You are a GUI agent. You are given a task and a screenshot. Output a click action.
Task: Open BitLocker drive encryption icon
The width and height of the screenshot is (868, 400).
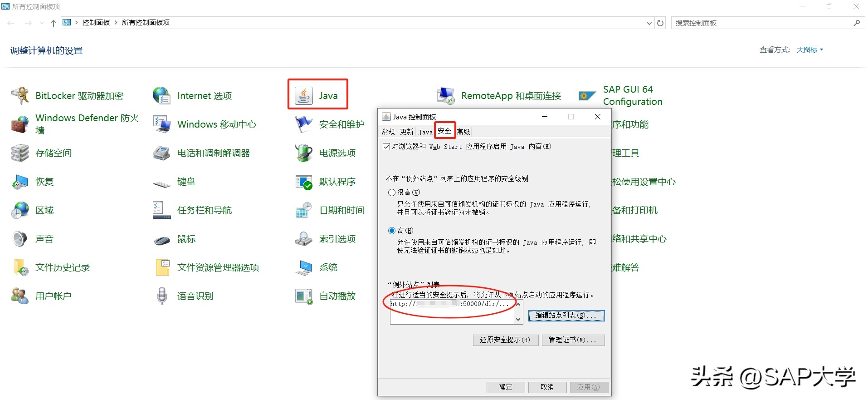(20, 96)
